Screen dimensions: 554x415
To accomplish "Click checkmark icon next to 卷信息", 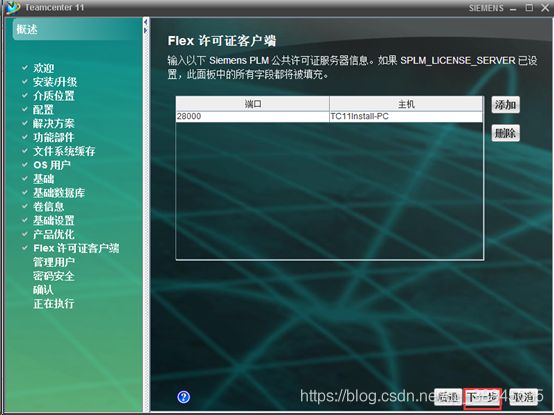I will click(25, 206).
